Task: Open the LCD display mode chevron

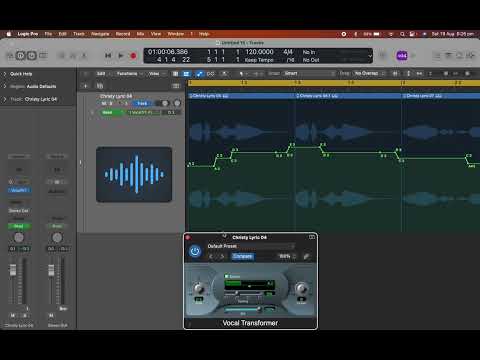Action: (x=370, y=56)
